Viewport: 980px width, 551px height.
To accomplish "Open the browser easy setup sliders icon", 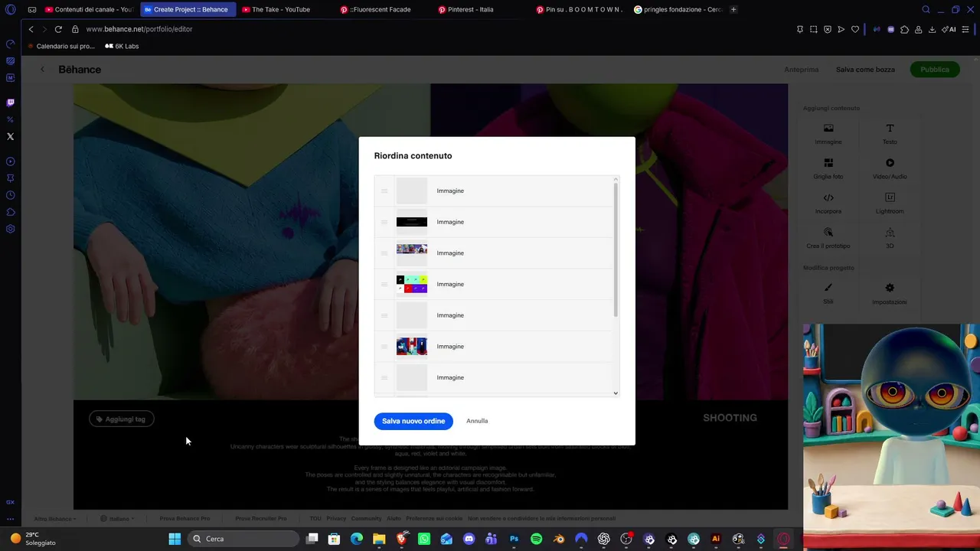I will 965,29.
